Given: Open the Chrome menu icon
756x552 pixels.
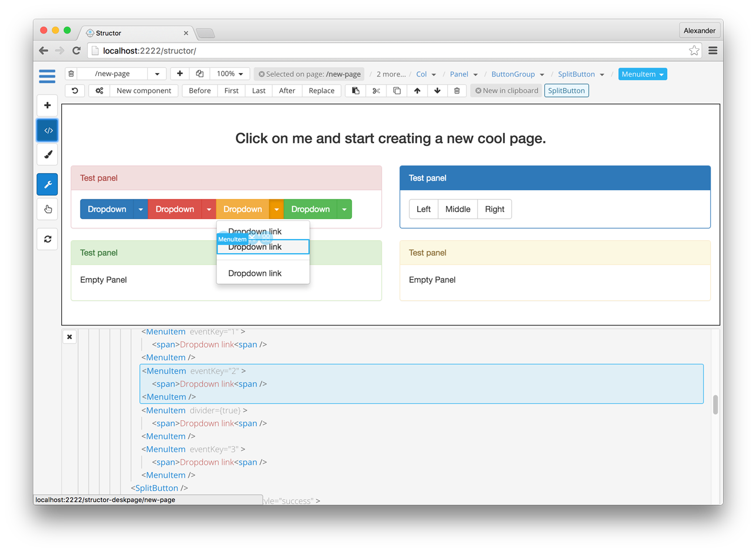Looking at the screenshot, I should [713, 51].
